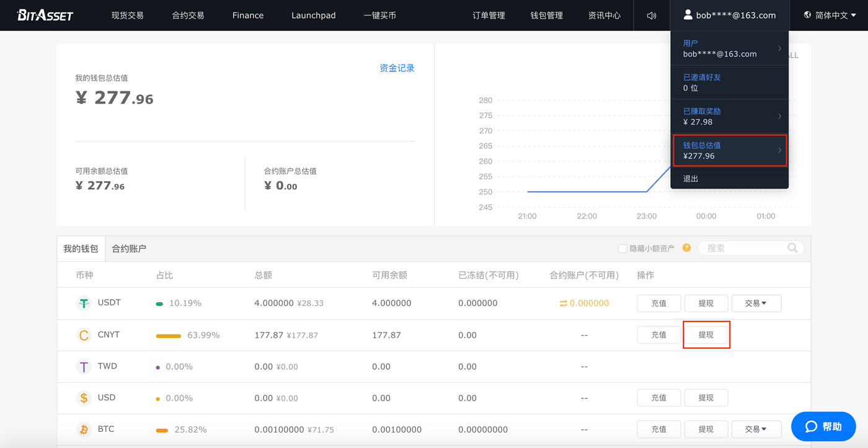Click 可用余额总估值 ¥ 277.96 value

pyautogui.click(x=100, y=186)
